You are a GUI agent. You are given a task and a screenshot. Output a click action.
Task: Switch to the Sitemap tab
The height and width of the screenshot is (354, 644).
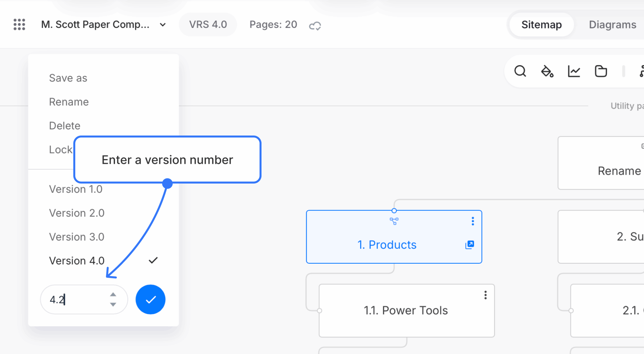tap(541, 25)
